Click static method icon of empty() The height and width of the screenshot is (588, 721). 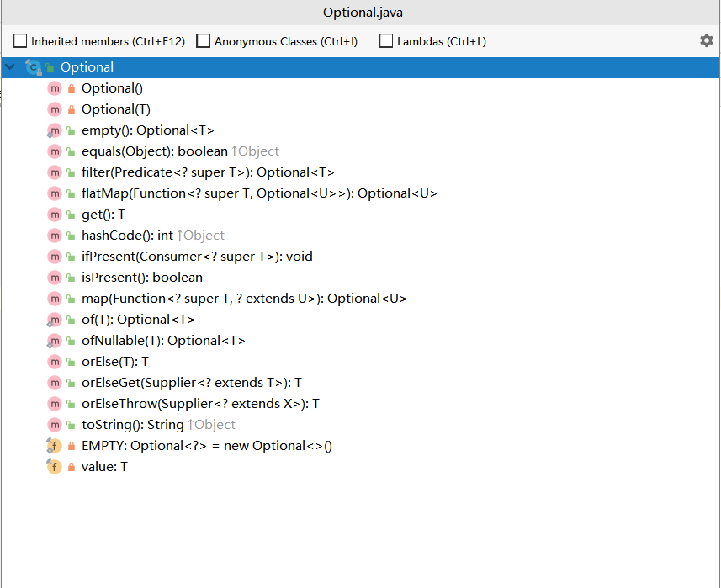click(x=54, y=130)
